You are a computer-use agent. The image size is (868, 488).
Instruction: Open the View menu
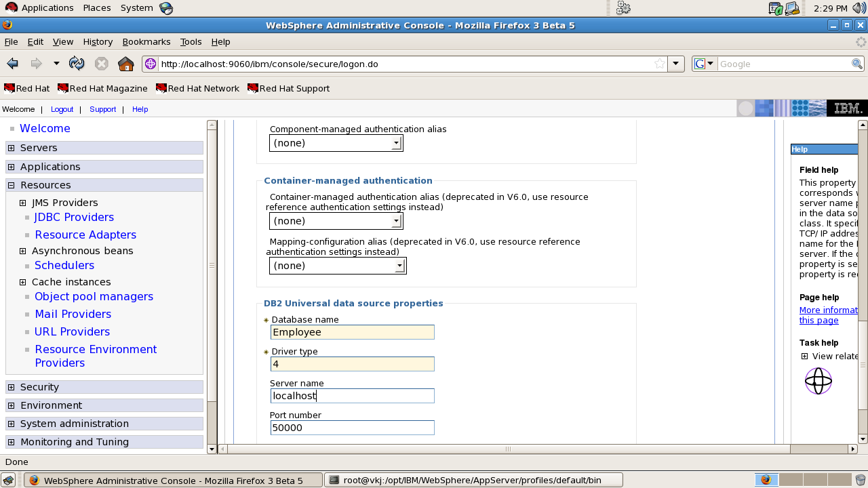(63, 41)
